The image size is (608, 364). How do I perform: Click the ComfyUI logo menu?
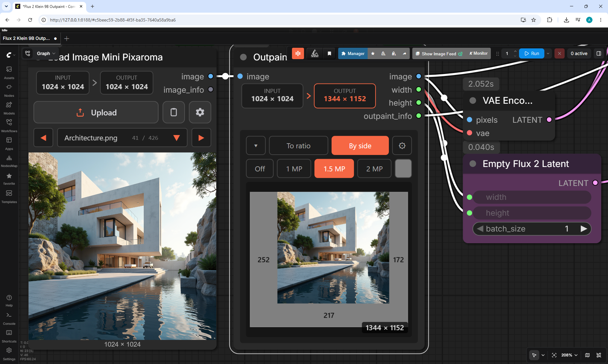point(9,55)
